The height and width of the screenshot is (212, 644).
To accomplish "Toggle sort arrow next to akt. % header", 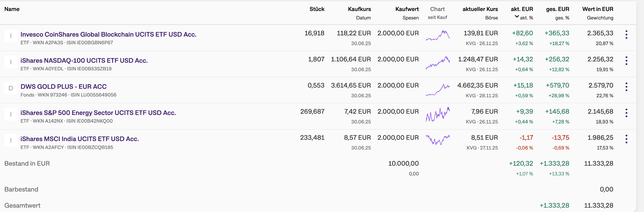I will 517,17.
